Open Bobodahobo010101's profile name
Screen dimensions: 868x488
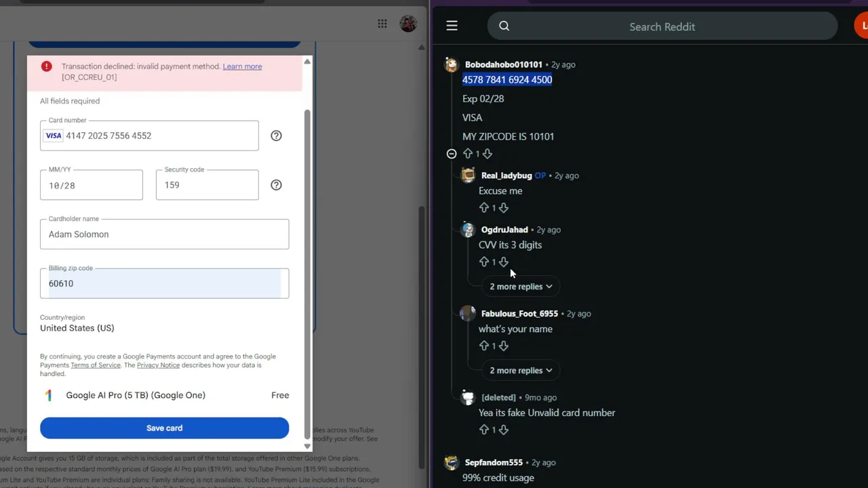click(x=504, y=64)
